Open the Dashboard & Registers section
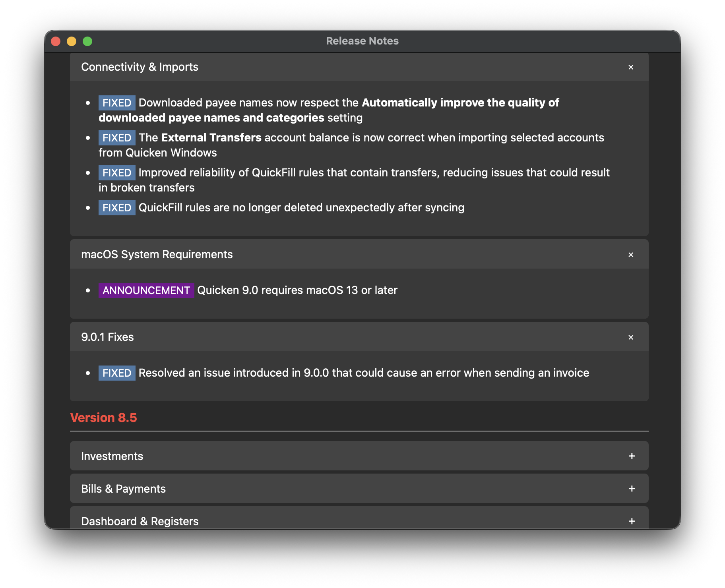 pos(140,521)
